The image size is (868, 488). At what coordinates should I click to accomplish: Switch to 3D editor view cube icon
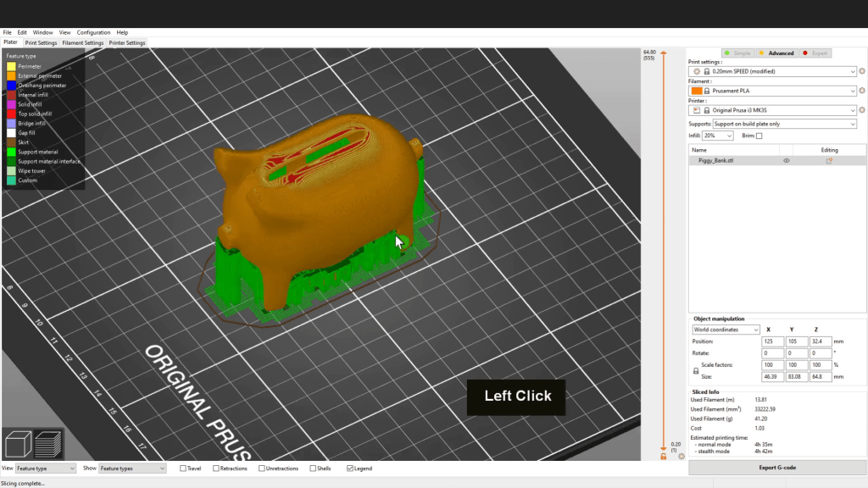19,445
